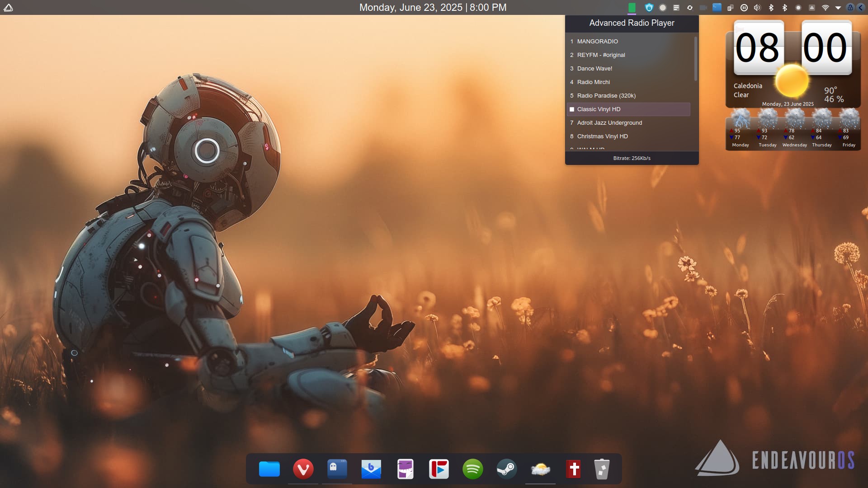The width and height of the screenshot is (868, 488).
Task: Launch Spotify from the dock
Action: (x=472, y=469)
